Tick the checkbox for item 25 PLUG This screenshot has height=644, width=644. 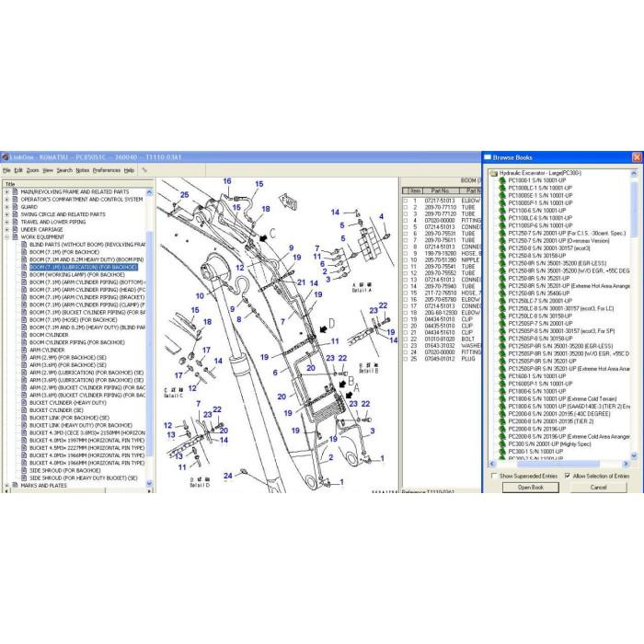click(x=406, y=359)
